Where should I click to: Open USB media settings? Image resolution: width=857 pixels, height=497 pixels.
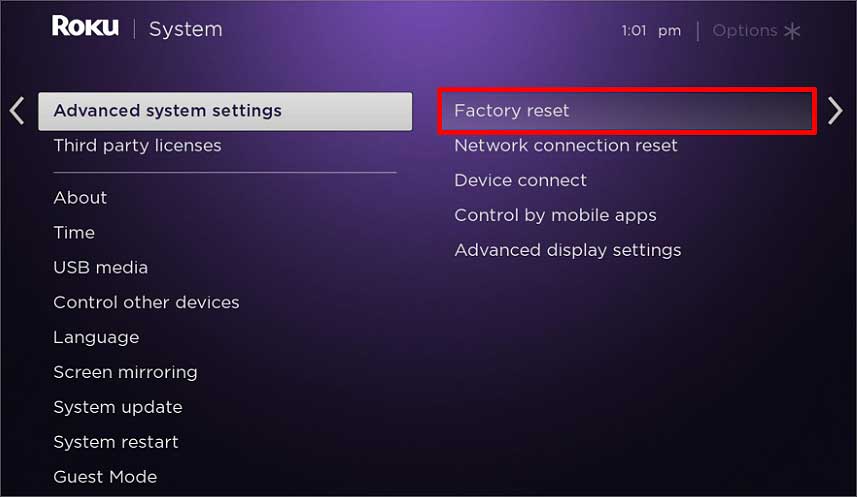tap(100, 268)
